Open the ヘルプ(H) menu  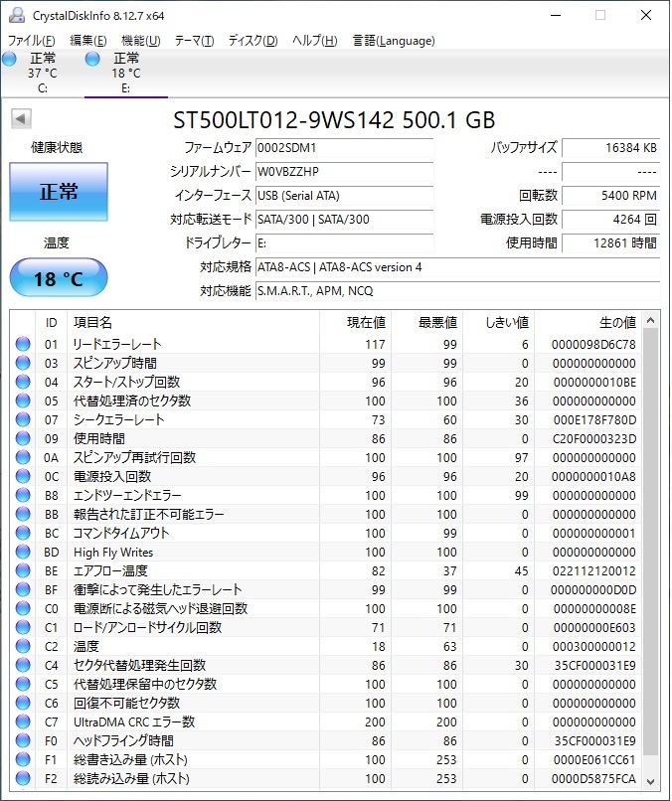coord(314,41)
